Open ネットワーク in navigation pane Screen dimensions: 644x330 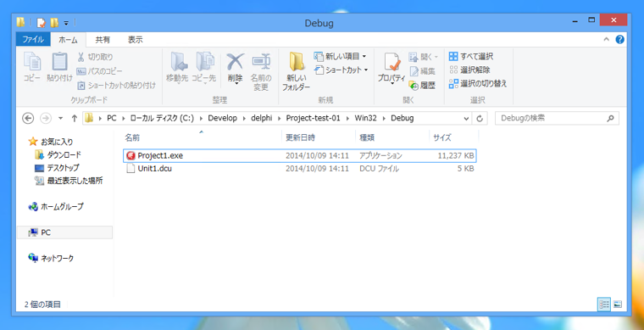tap(51, 259)
